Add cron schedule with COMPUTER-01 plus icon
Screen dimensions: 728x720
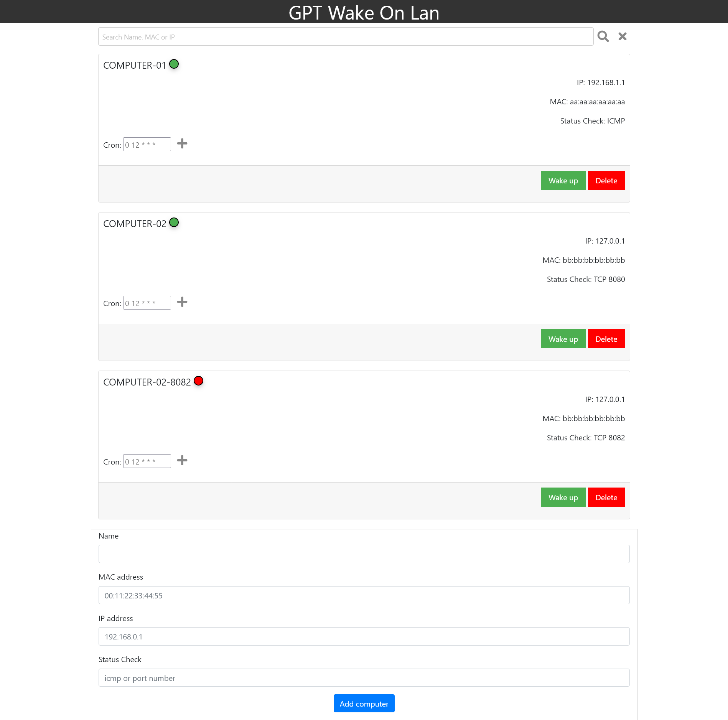pos(182,144)
